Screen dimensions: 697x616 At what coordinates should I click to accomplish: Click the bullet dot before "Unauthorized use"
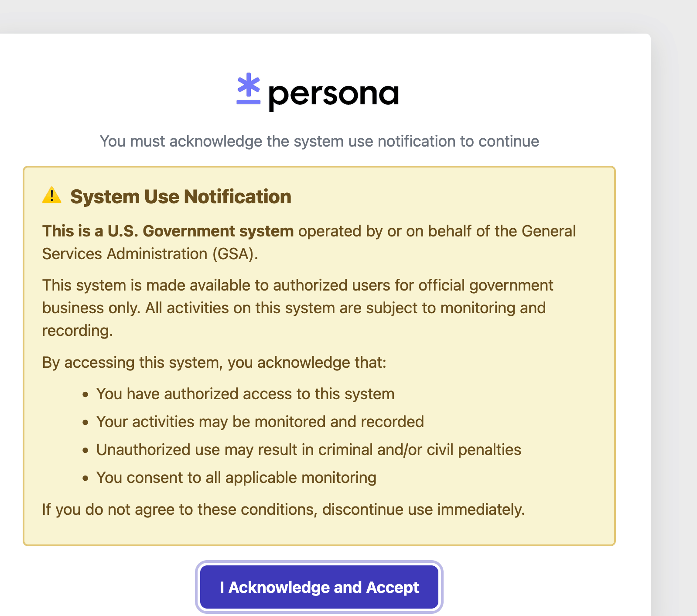(x=85, y=451)
